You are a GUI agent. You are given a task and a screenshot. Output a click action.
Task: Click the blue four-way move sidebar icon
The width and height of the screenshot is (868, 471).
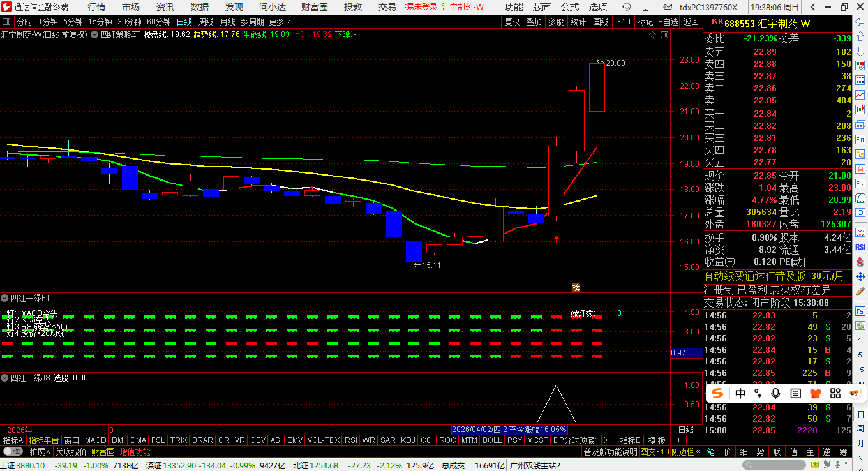[x=860, y=276]
